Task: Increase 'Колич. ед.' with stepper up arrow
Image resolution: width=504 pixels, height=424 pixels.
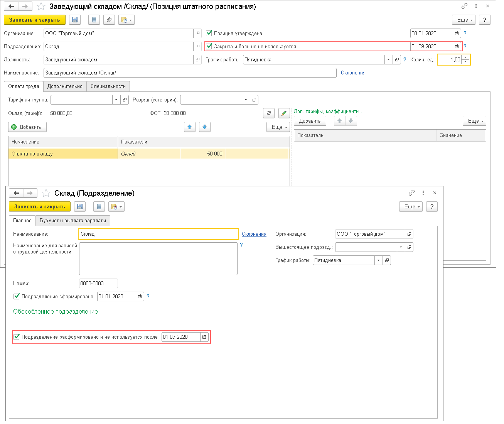Action: [466, 57]
